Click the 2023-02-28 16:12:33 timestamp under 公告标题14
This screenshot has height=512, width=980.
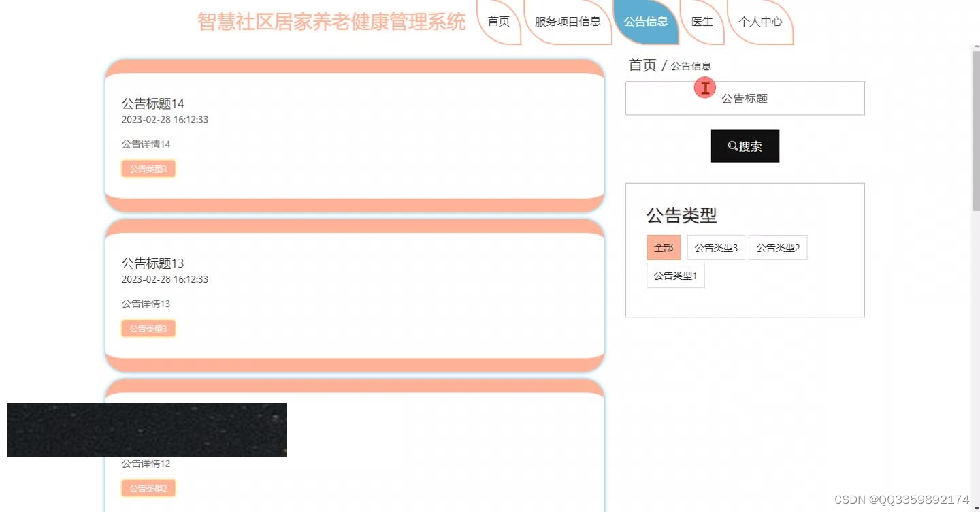coord(165,120)
